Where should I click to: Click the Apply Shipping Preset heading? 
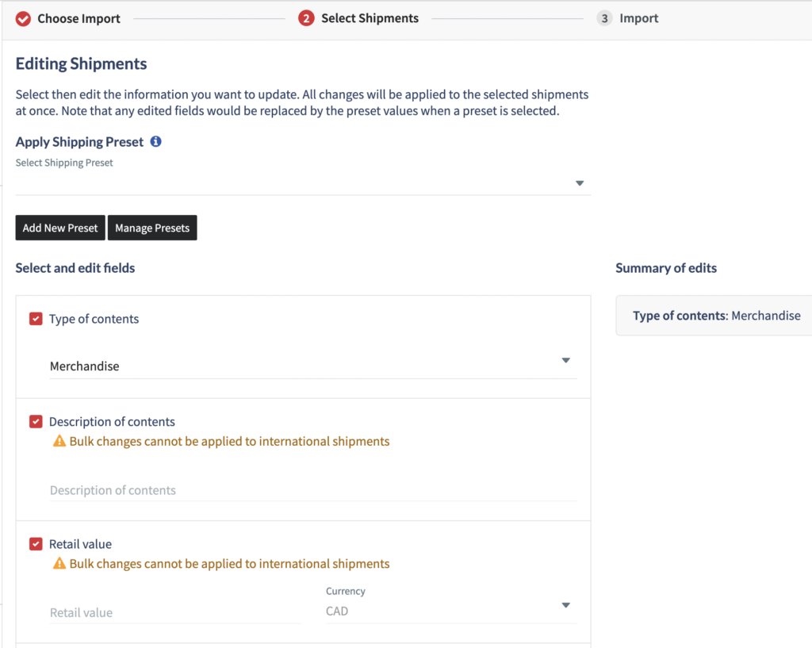(79, 142)
